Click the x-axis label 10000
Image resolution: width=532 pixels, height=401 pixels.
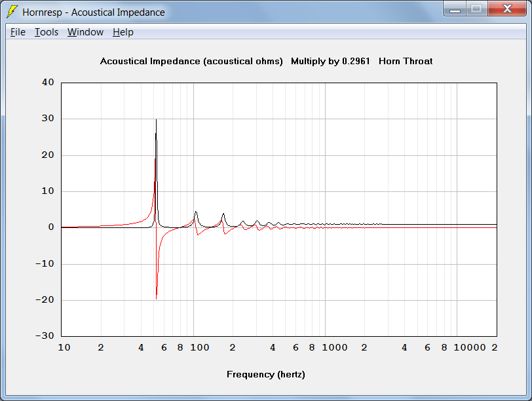tap(470, 347)
